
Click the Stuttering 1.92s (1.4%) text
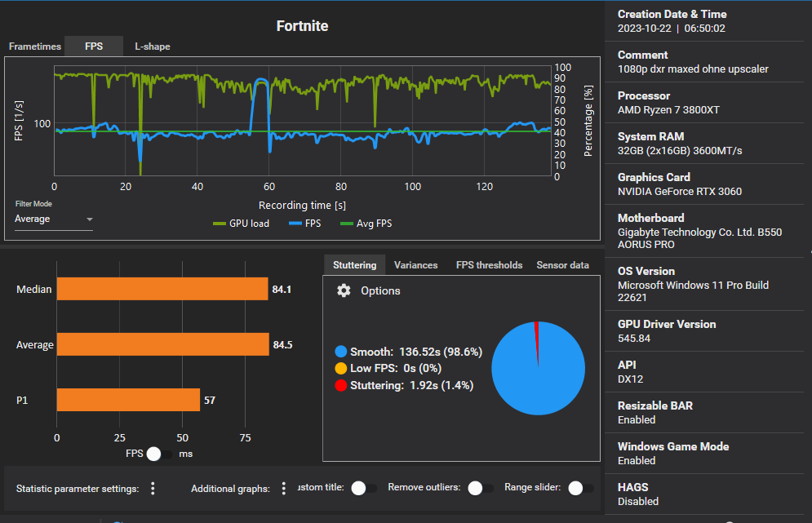tap(411, 385)
